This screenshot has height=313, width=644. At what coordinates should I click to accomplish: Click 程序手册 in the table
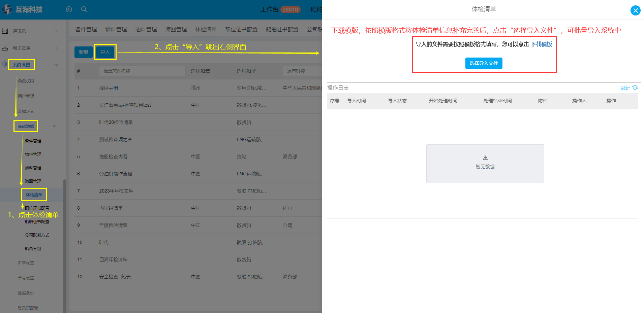point(109,88)
